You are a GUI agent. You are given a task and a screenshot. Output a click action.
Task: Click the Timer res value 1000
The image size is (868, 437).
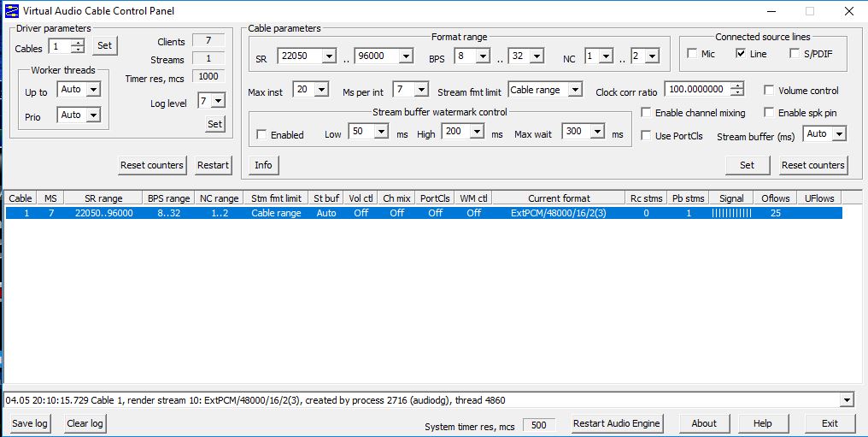(208, 76)
